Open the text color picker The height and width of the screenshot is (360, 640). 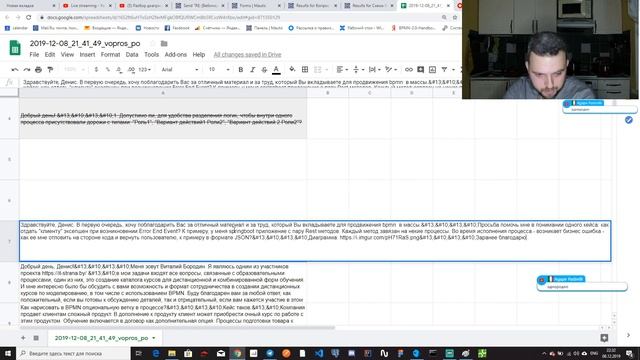click(276, 70)
